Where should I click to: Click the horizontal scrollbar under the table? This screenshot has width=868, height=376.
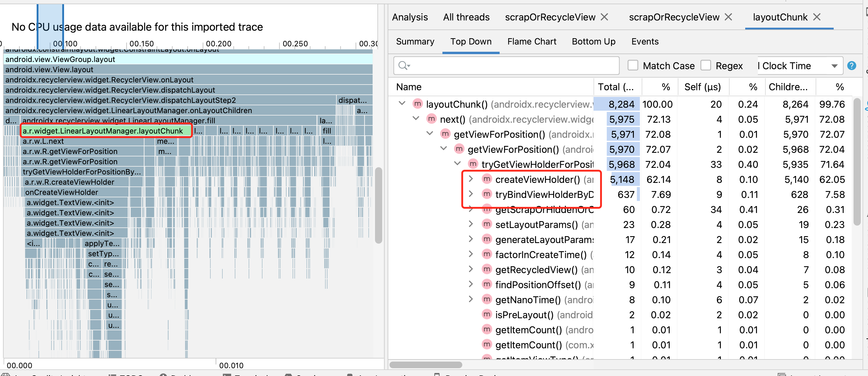click(426, 365)
